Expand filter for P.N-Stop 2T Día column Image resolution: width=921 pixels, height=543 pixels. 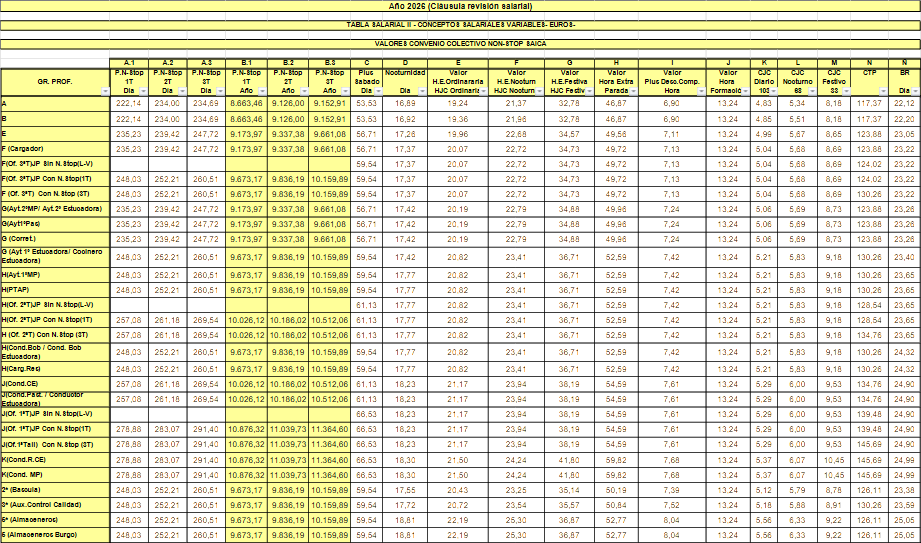coord(181,91)
